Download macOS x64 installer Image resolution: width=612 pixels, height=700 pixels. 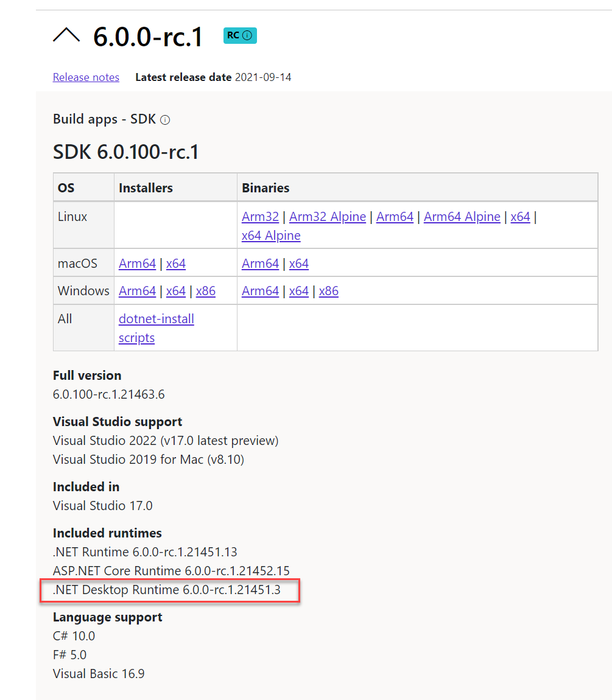point(175,264)
